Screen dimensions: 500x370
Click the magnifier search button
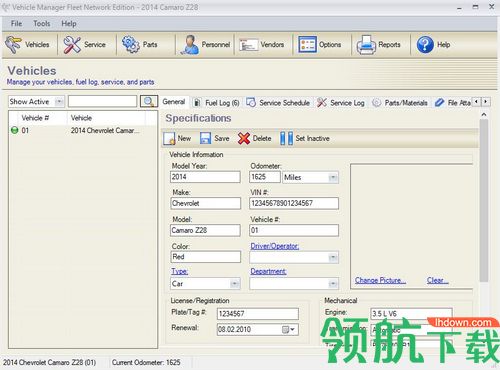[149, 101]
